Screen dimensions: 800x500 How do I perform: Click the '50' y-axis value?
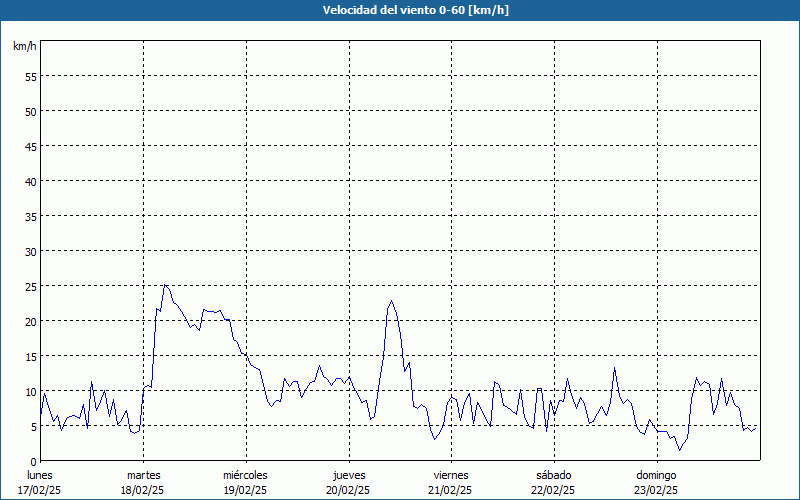coord(31,112)
